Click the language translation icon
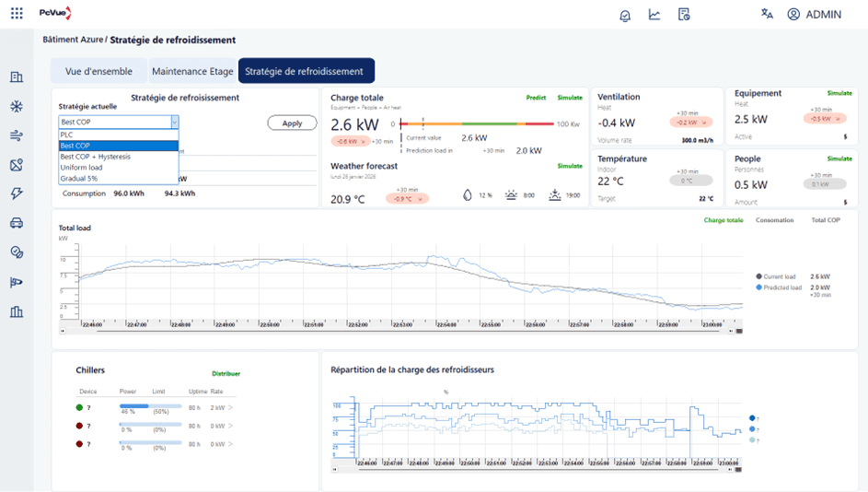Screen dimensions: 868x492 click(767, 14)
